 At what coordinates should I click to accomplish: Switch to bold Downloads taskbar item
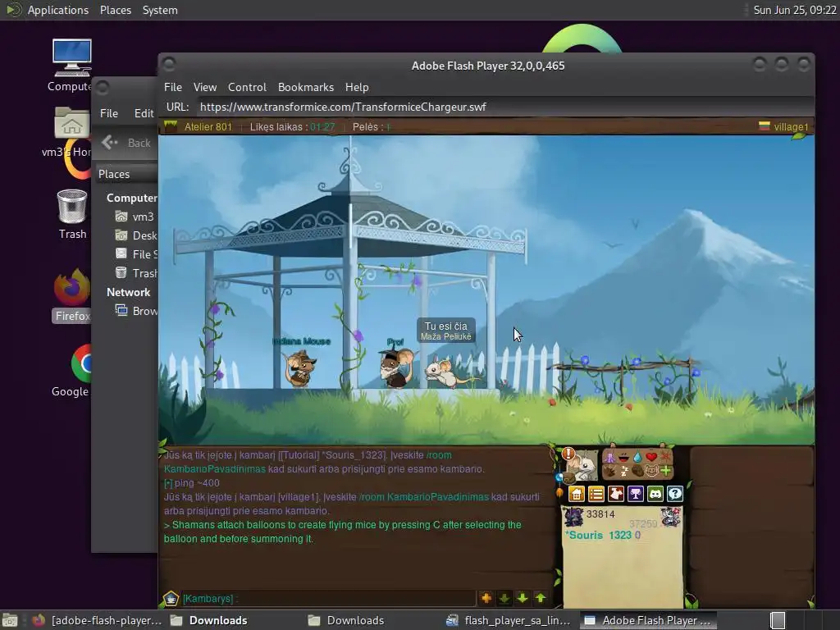point(209,620)
